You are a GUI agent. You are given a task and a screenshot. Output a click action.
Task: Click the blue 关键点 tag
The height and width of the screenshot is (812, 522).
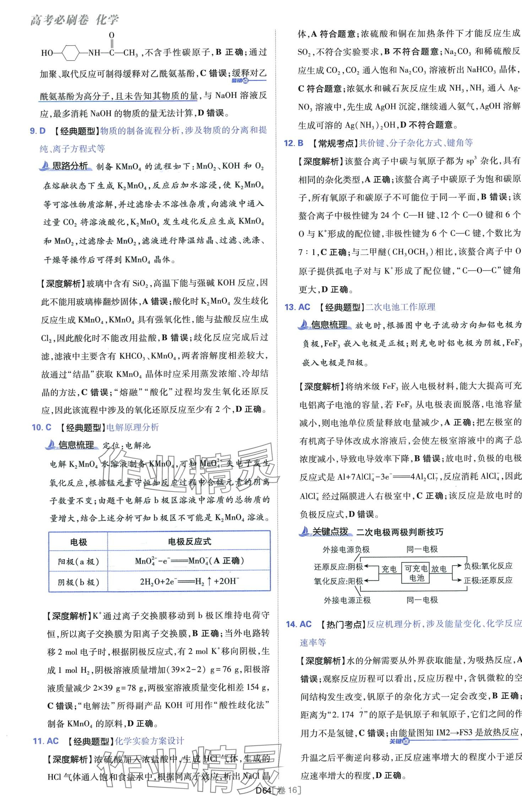pyautogui.click(x=399, y=741)
